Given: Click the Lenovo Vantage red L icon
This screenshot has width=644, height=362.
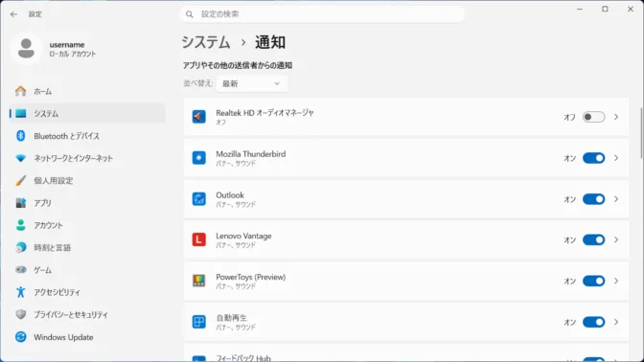Looking at the screenshot, I should pos(198,239).
